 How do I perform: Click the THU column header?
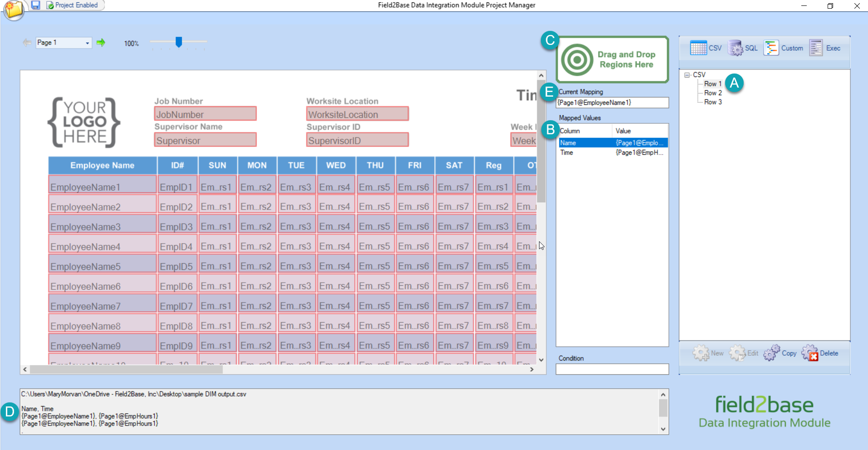375,166
